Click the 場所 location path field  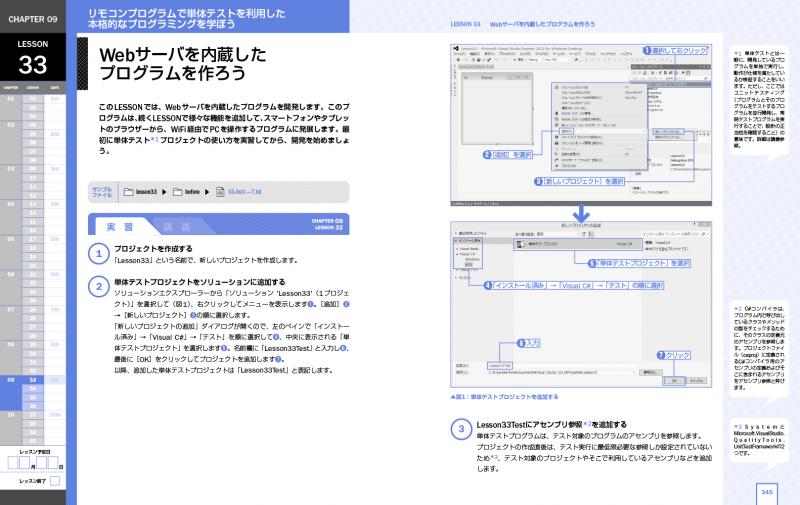click(x=561, y=372)
